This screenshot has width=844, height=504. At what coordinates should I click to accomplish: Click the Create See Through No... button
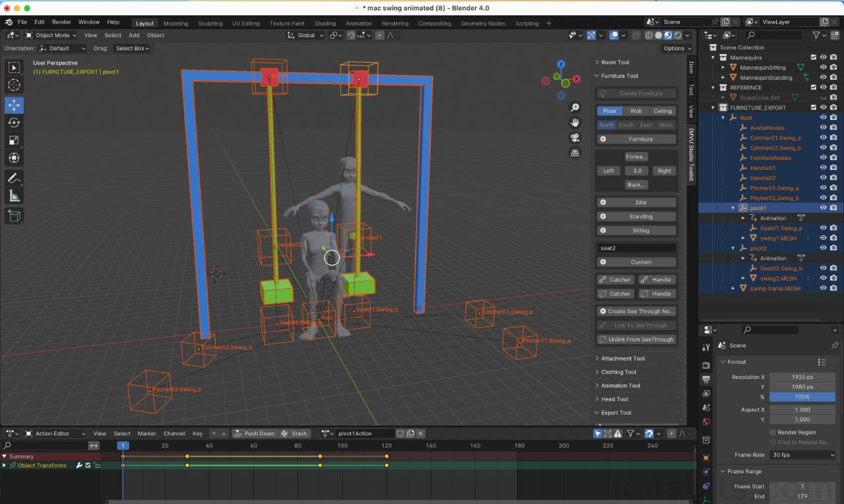pos(637,311)
